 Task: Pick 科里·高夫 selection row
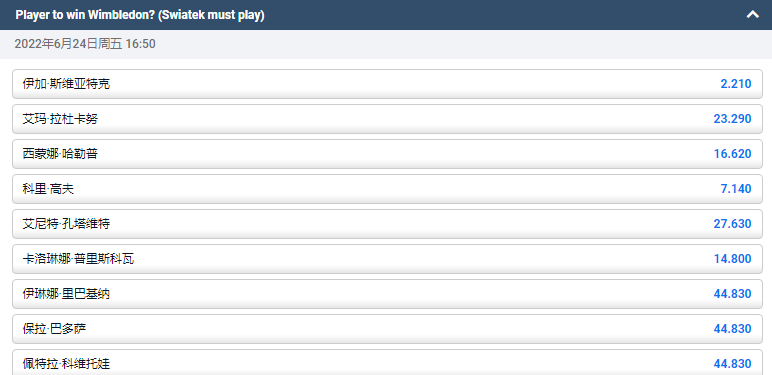point(387,188)
